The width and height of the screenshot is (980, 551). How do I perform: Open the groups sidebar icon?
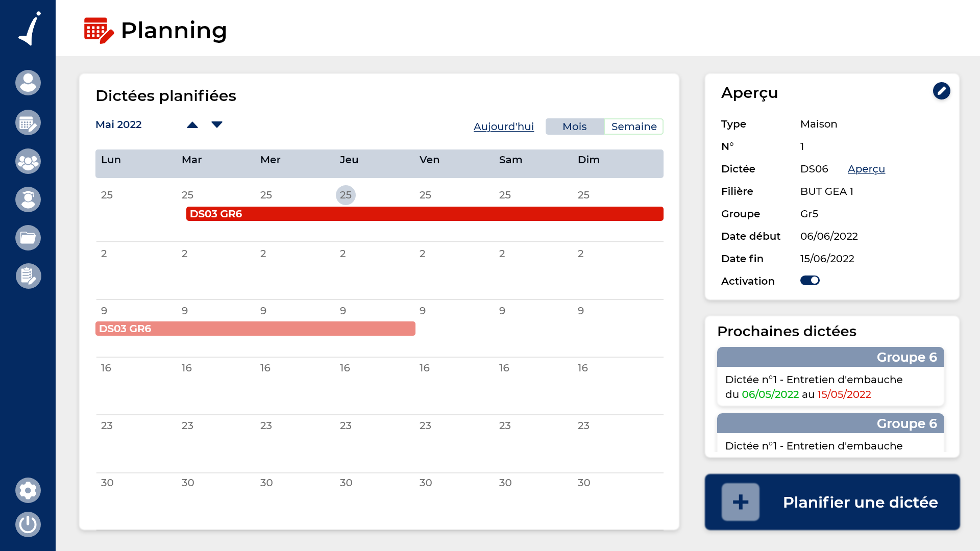28,161
